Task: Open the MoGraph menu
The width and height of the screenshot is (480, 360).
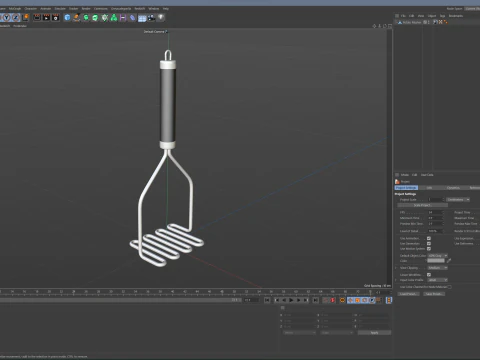Action: pos(15,8)
